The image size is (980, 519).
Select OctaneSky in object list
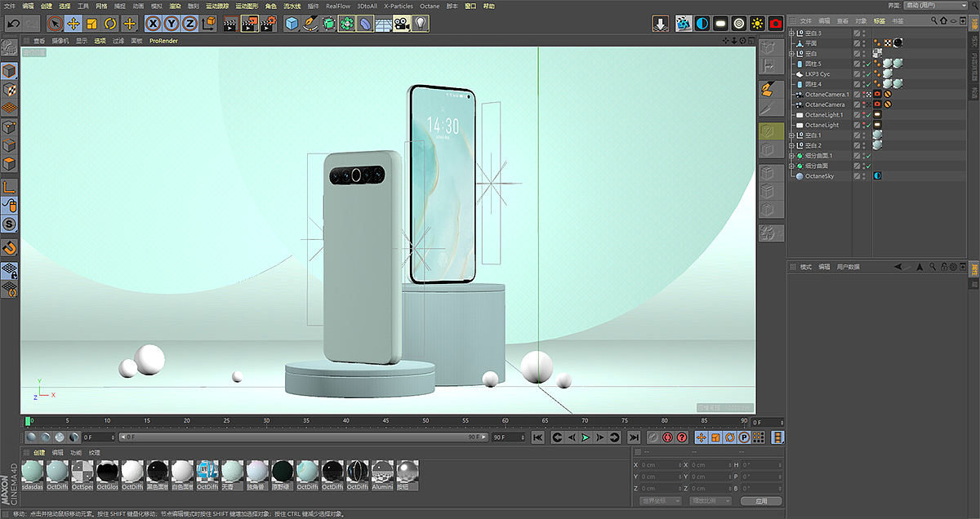pyautogui.click(x=819, y=176)
